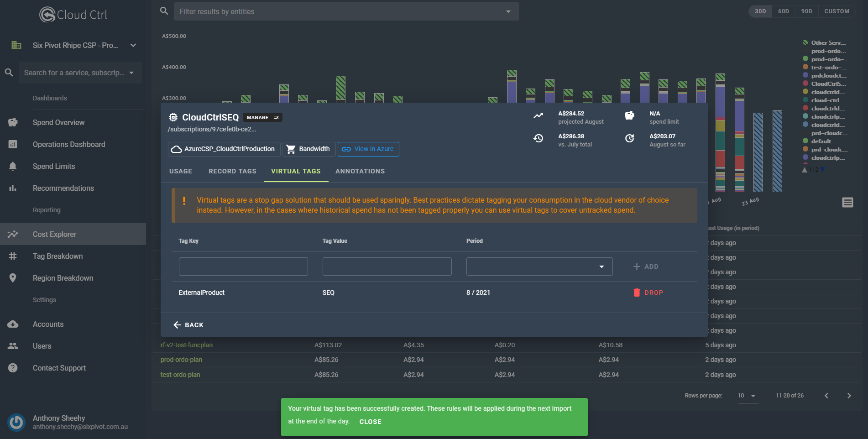Select the 90D time range option

point(806,11)
